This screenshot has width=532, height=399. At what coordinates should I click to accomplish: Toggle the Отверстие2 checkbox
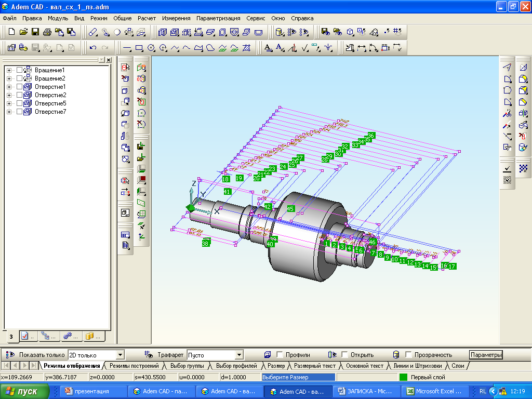(x=20, y=95)
